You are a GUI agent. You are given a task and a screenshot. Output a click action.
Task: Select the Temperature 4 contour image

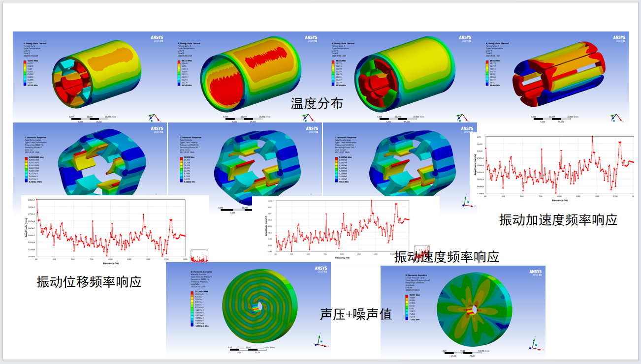point(398,77)
